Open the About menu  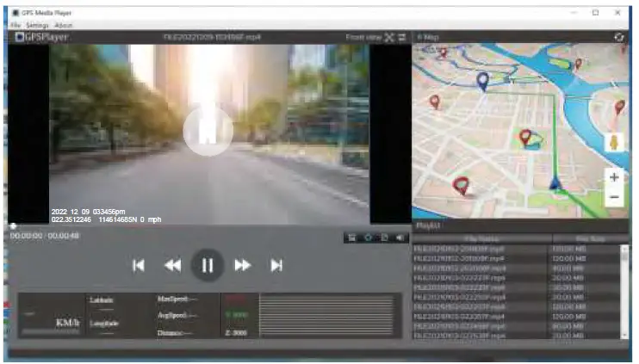(63, 25)
